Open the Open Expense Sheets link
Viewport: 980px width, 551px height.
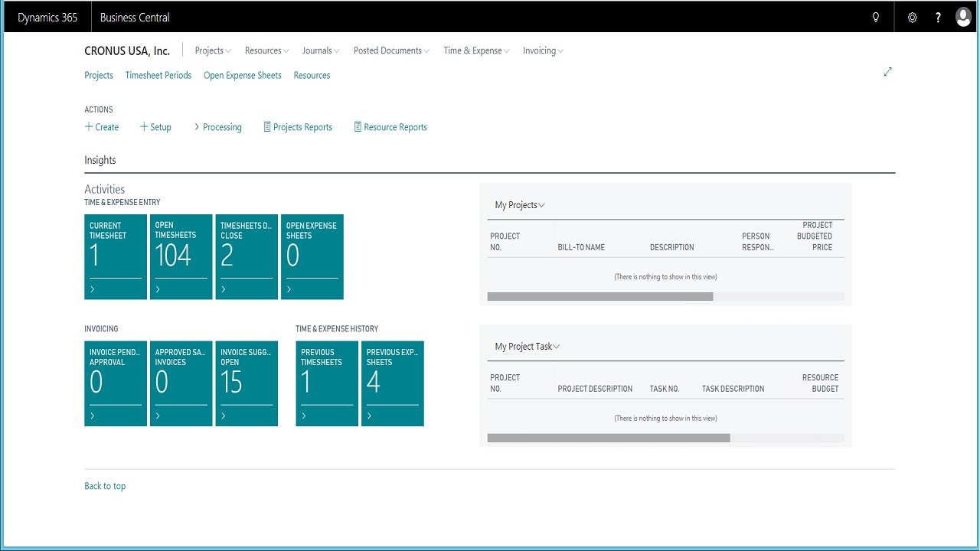[243, 75]
